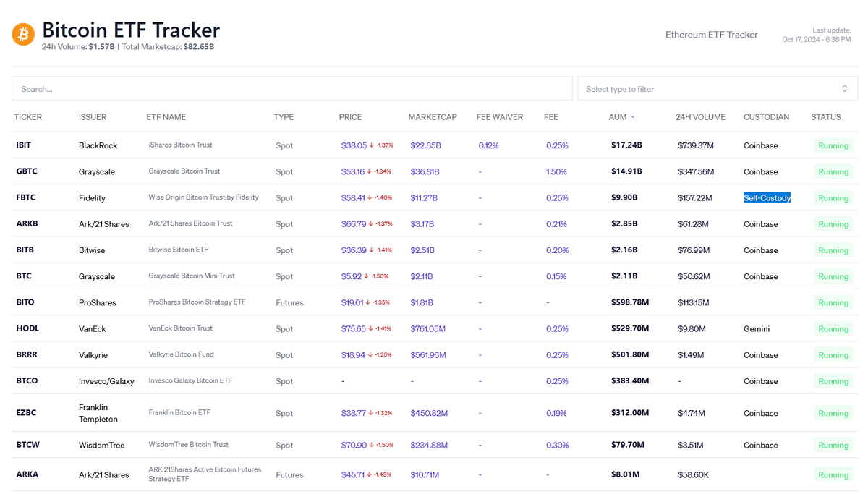Sort by the ETF NAME column header
Image resolution: width=868 pixels, height=494 pixels.
tap(166, 117)
